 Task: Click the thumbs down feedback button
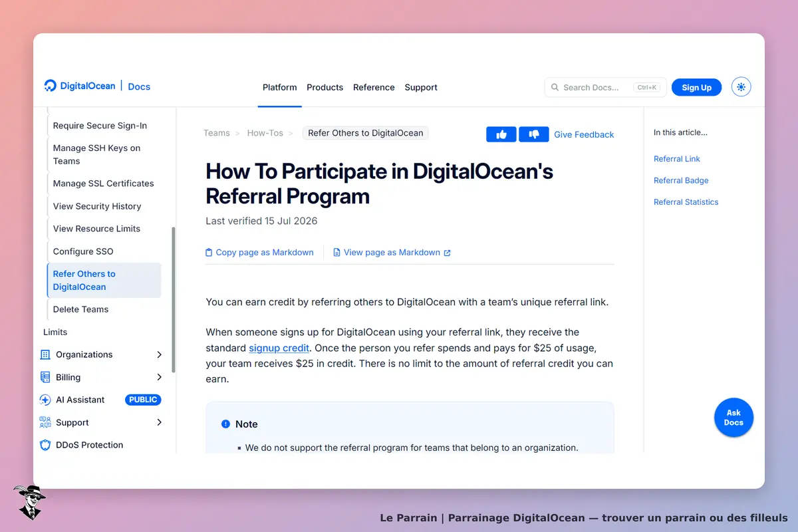point(534,134)
